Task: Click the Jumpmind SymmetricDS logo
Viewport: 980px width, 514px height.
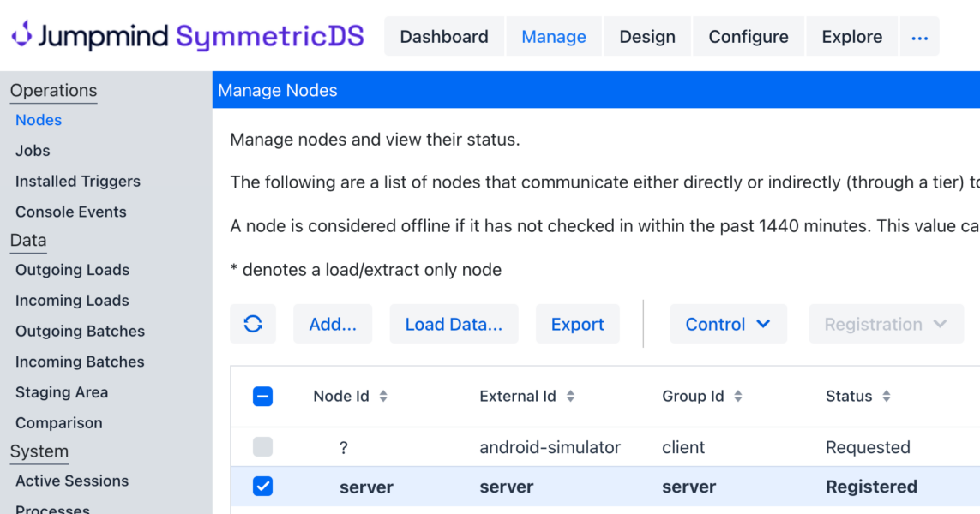Action: [187, 36]
